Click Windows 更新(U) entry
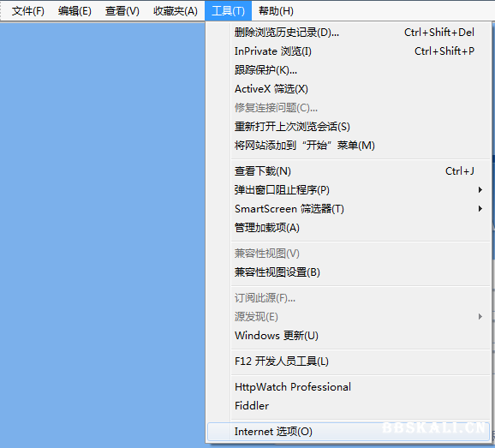The height and width of the screenshot is (448, 495). point(349,335)
